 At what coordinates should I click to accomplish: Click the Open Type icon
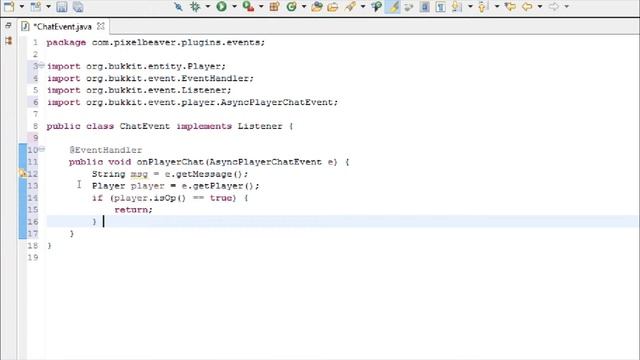(x=317, y=7)
